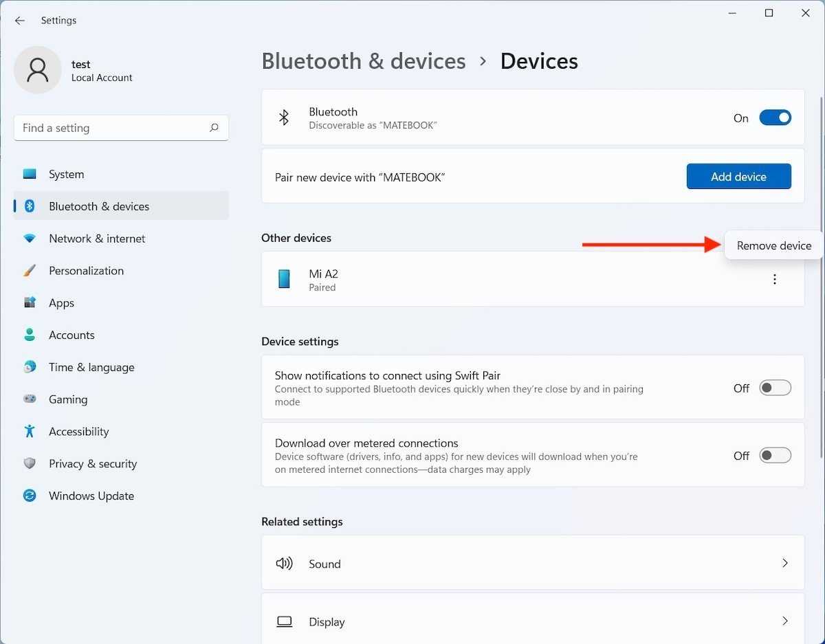The height and width of the screenshot is (644, 825).
Task: Click the Privacy & security shield icon
Action: (30, 464)
